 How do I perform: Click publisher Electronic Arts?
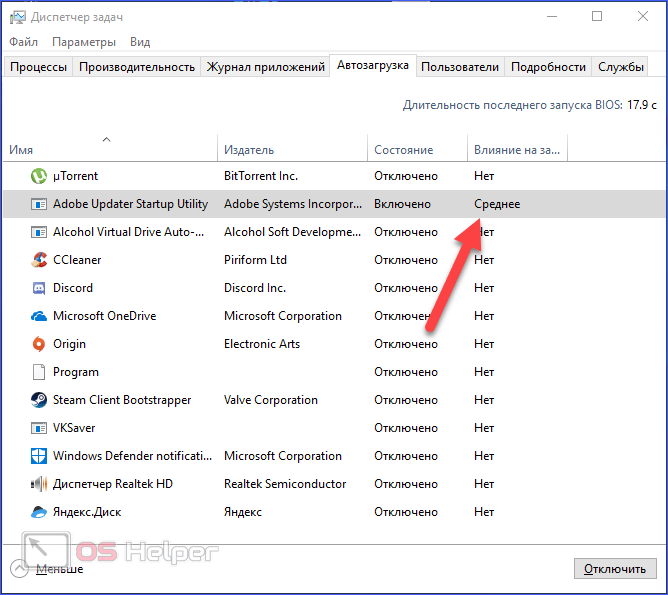point(262,344)
